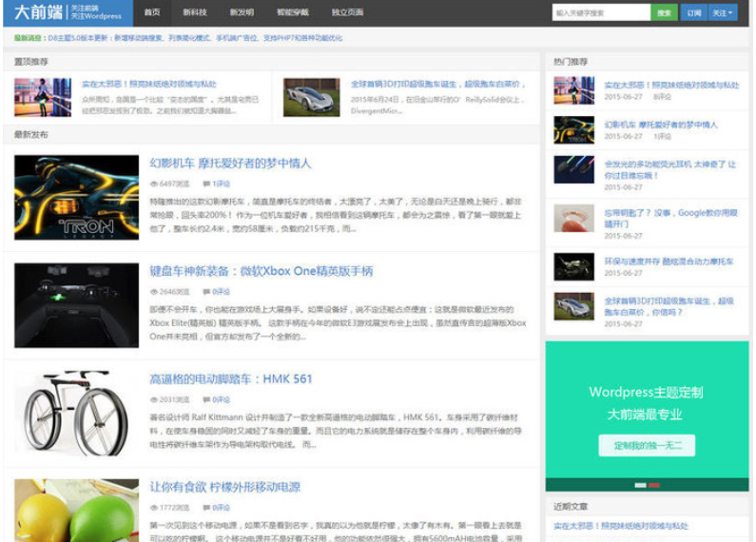
Task: Open sidebar dark motorcycle thumbnail
Action: [573, 266]
